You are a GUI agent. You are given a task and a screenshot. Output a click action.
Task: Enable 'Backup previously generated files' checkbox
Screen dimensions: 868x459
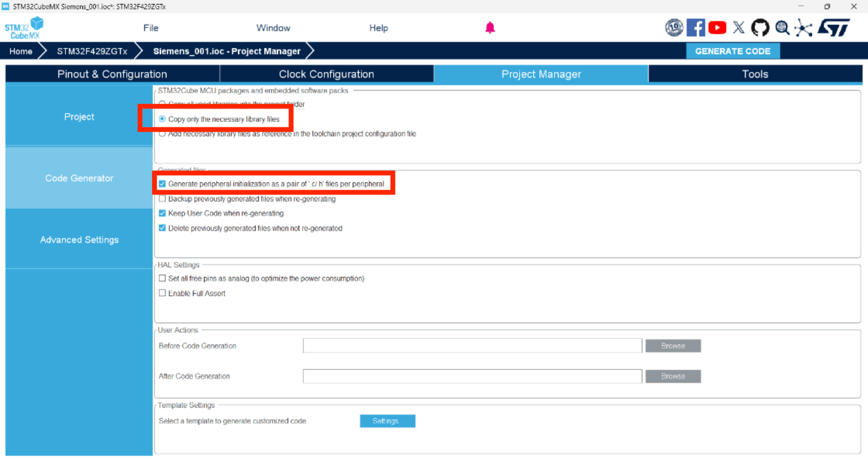pos(162,199)
